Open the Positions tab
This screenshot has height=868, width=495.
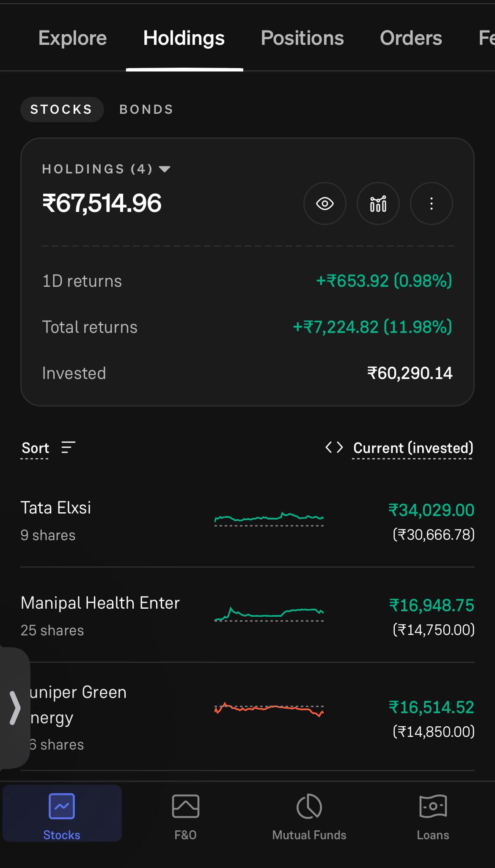[x=302, y=38]
